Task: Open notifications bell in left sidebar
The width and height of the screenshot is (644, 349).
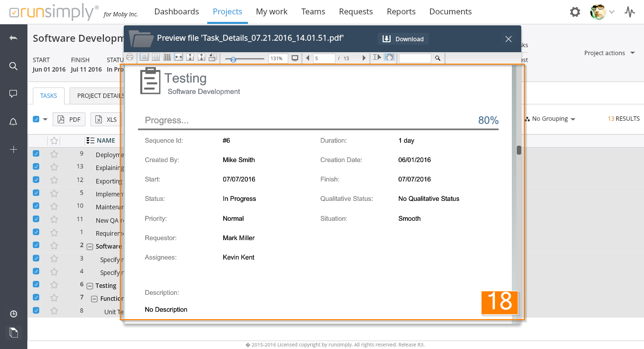Action: point(13,122)
